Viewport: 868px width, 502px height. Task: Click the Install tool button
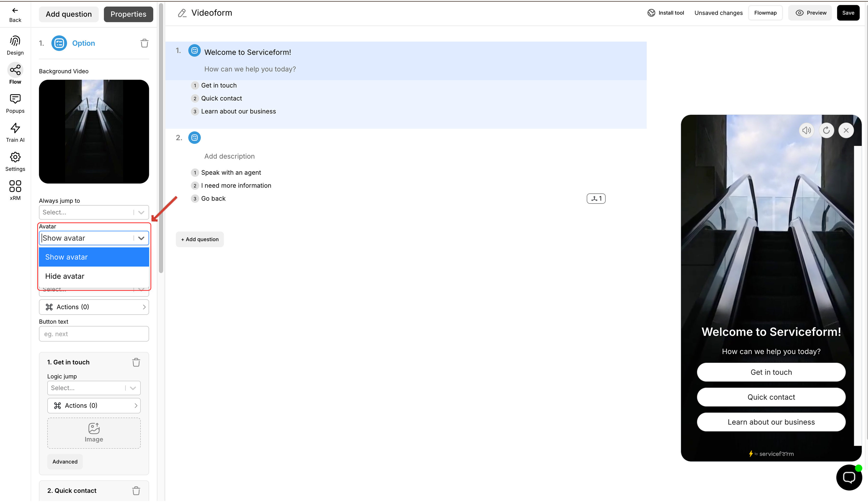pyautogui.click(x=665, y=13)
